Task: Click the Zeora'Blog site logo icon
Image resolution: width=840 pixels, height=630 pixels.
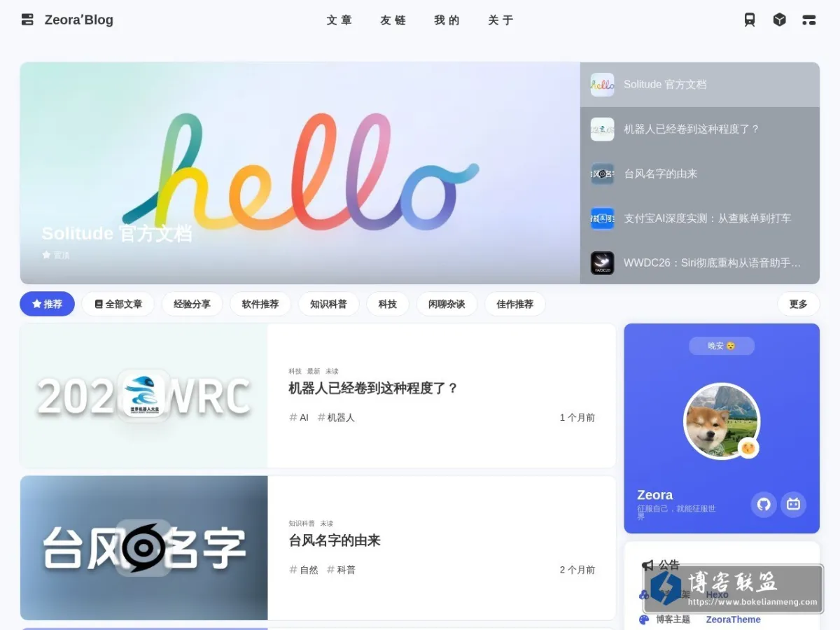Action: [27, 20]
